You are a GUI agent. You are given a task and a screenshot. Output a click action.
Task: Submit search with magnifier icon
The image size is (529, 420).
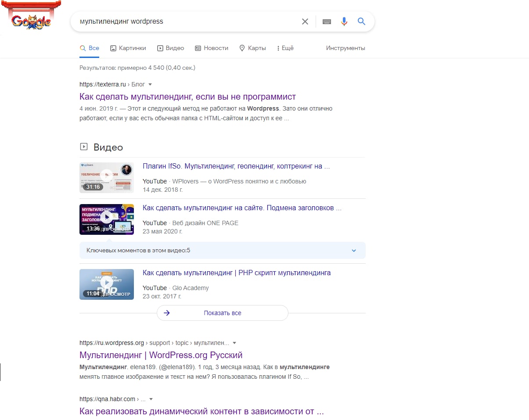coord(361,22)
